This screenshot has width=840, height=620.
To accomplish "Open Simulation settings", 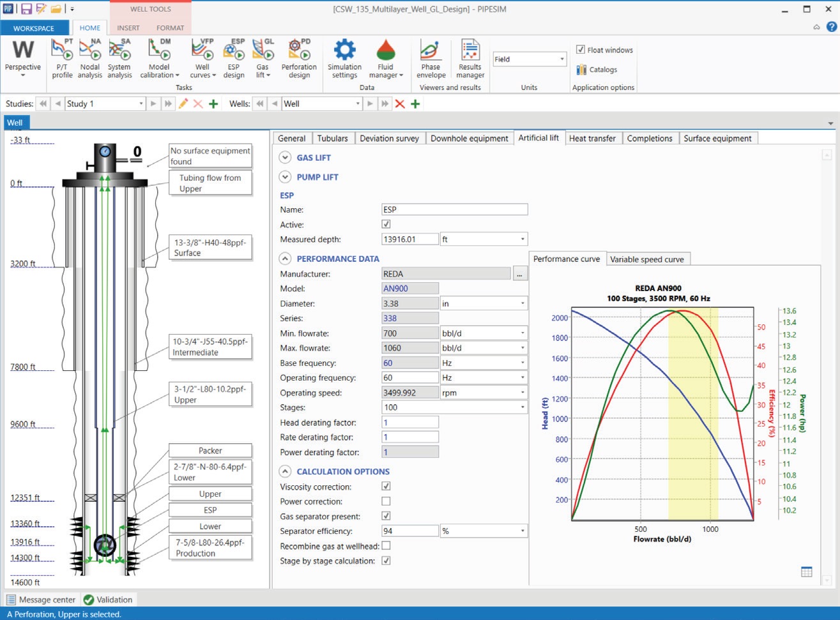I will (344, 57).
